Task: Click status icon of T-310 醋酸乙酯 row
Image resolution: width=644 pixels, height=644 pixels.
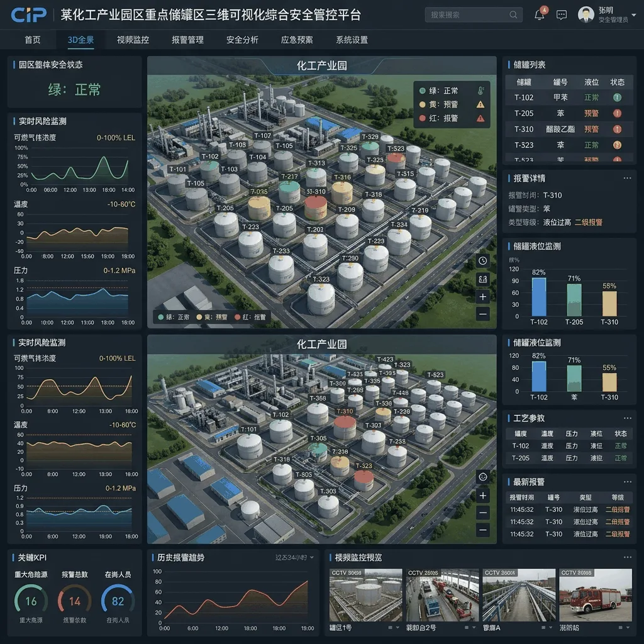Action: [x=617, y=129]
